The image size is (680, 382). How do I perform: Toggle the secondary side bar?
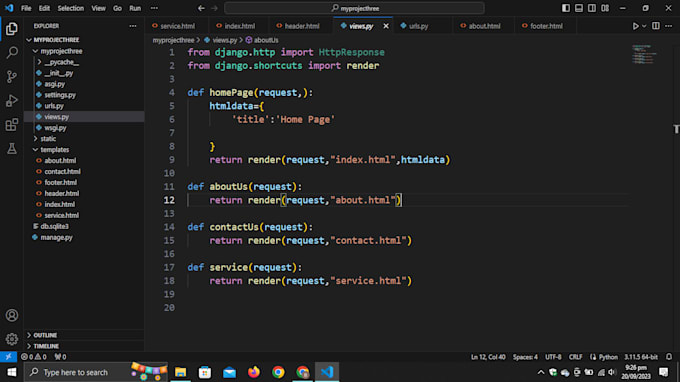[592, 8]
